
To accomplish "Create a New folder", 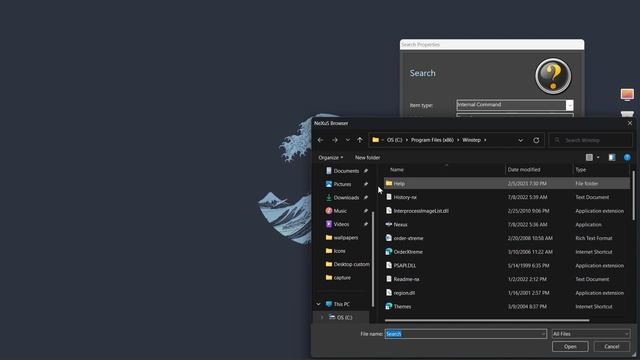I will [x=367, y=158].
